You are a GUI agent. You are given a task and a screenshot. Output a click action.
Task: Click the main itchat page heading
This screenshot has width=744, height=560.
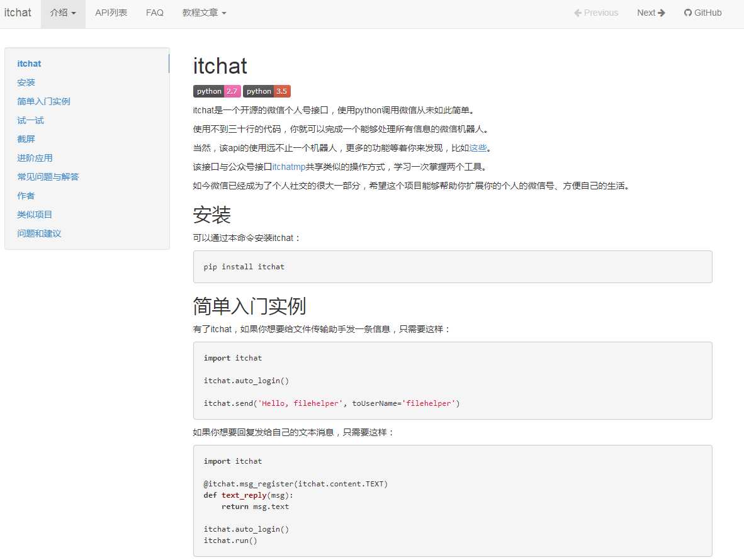[x=220, y=66]
